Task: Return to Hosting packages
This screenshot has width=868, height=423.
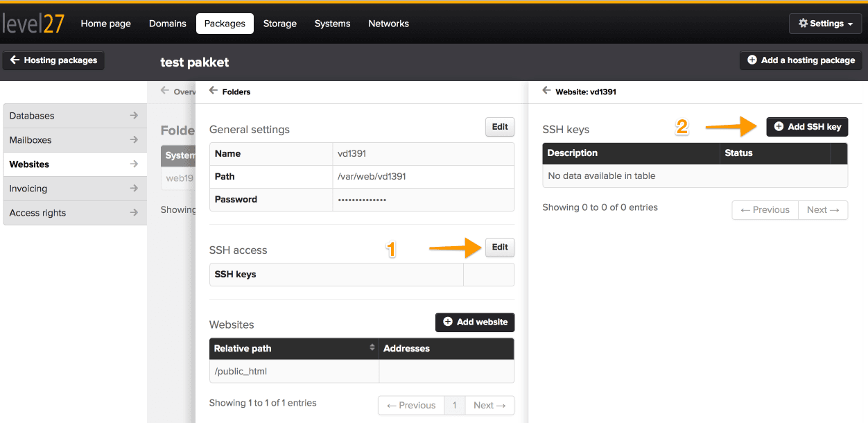Action: coord(53,60)
